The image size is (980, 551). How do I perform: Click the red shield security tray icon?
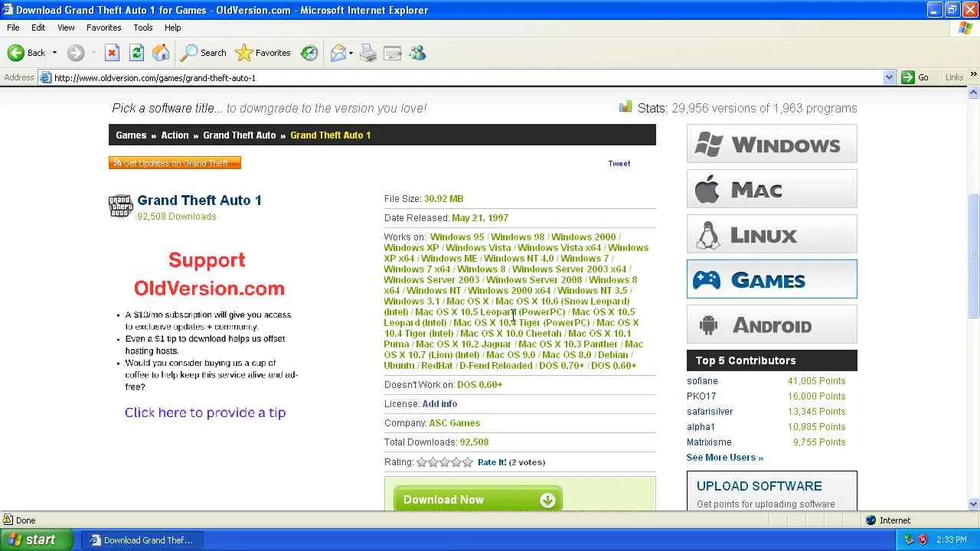click(x=923, y=540)
